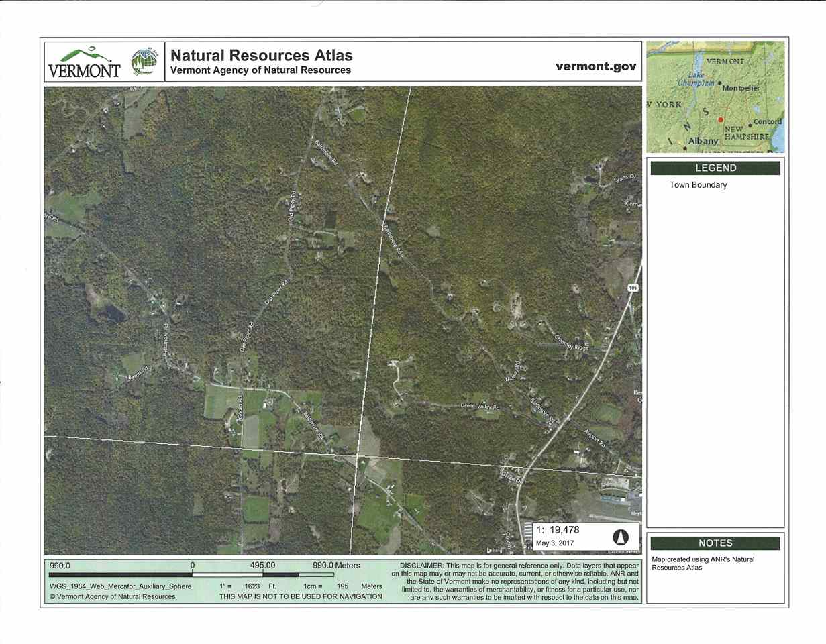826x644 pixels.
Task: Click the ANR globe emblem icon
Action: tap(144, 62)
